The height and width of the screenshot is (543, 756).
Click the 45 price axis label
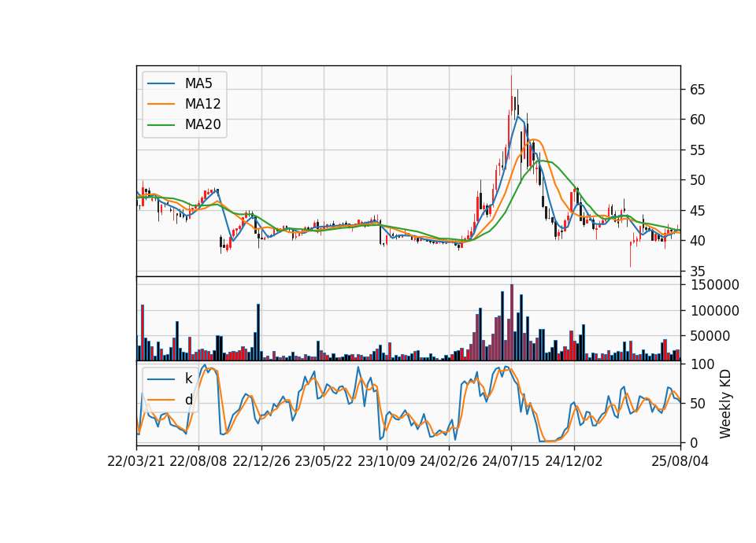pos(698,211)
